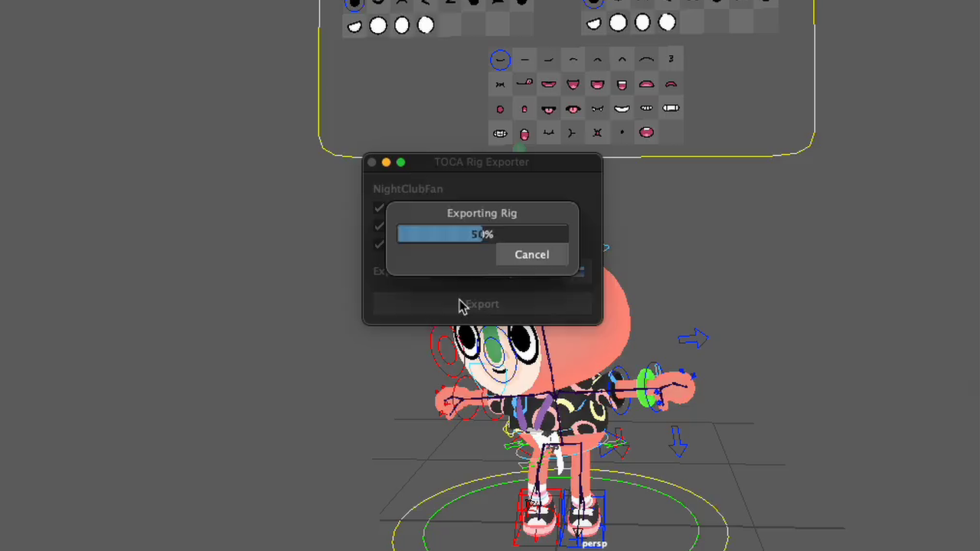Viewport: 980px width, 551px height.
Task: Click the dimmed Export button
Action: tap(482, 305)
